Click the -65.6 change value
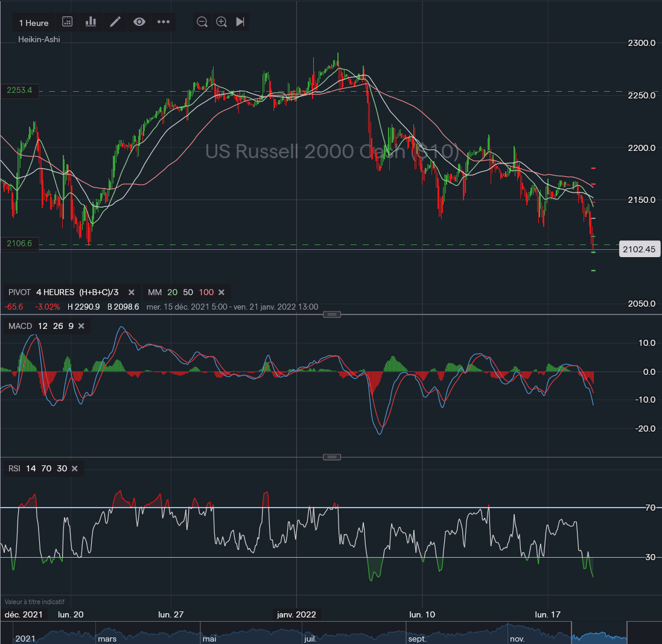Viewport: 662px width, 644px height. coord(13,307)
